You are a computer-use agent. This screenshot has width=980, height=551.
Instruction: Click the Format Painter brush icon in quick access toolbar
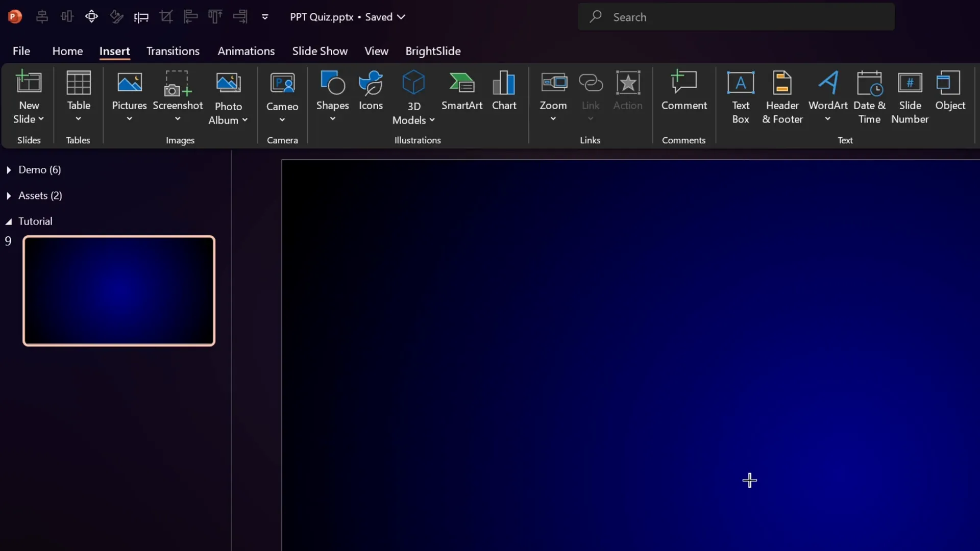pos(116,17)
